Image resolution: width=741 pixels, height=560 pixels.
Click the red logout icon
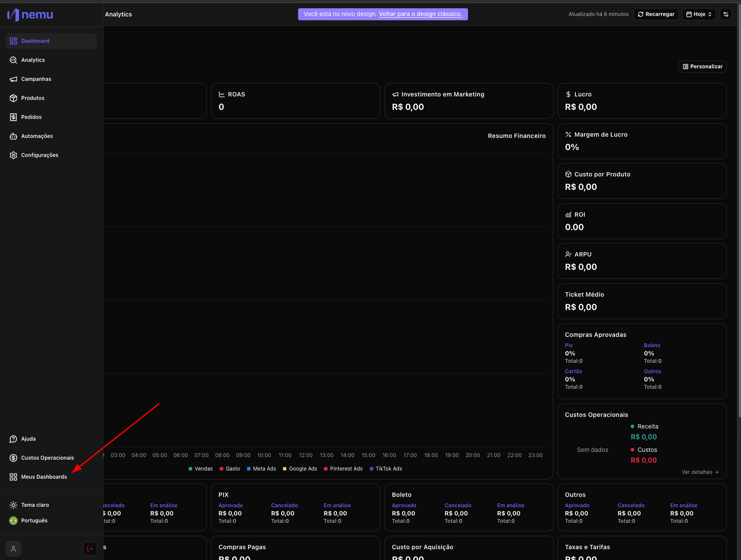[x=90, y=549]
